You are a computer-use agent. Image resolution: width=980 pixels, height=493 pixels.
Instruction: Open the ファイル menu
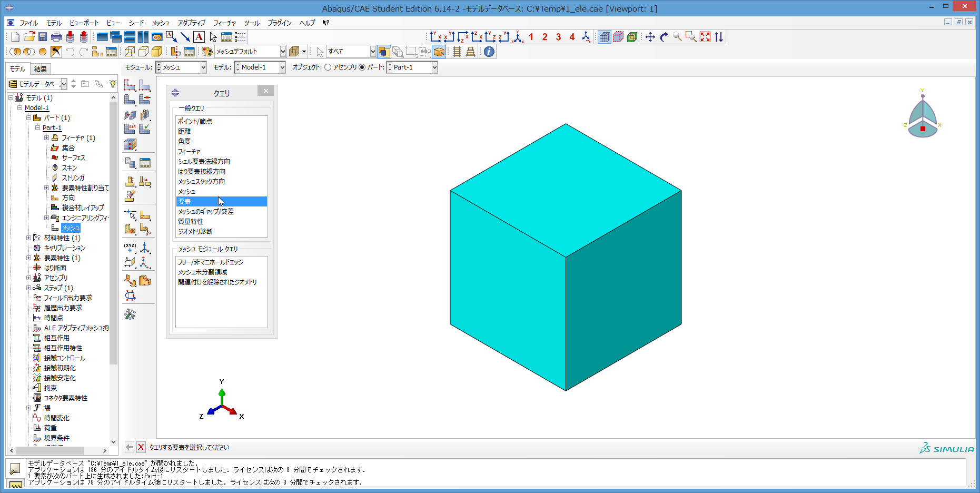coord(28,23)
